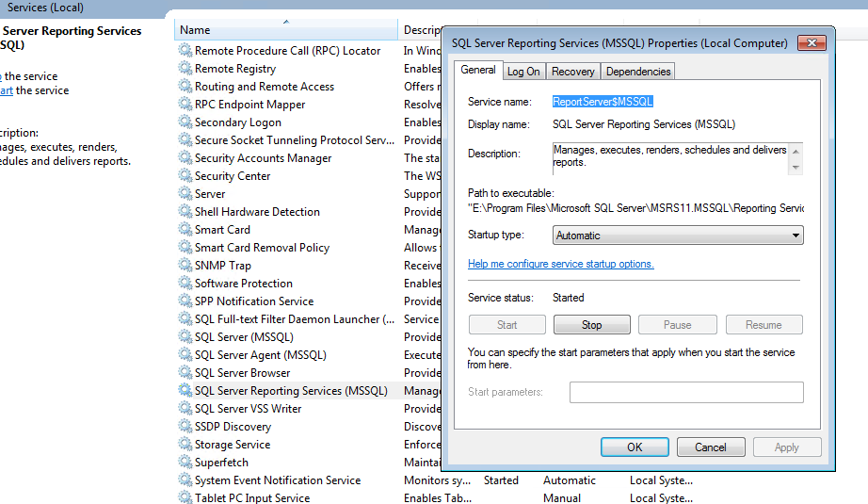Click gear icon of SQL Server Reporting Services

point(185,390)
